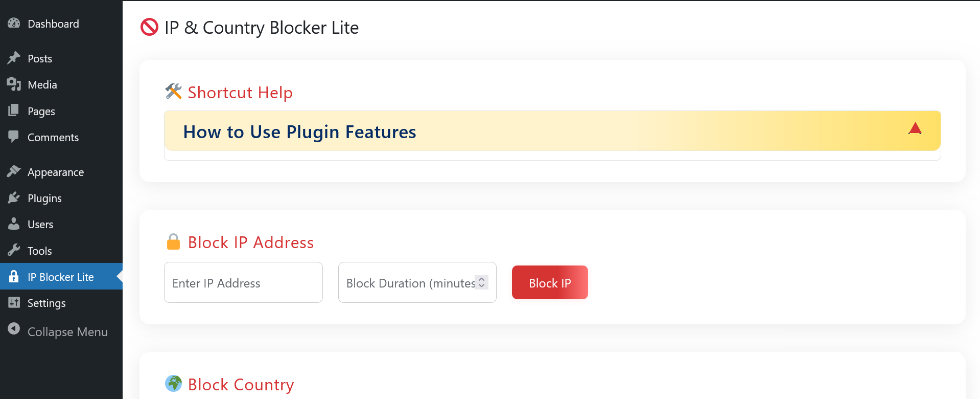Click the Block Duration number stepper arrows

tap(481, 282)
